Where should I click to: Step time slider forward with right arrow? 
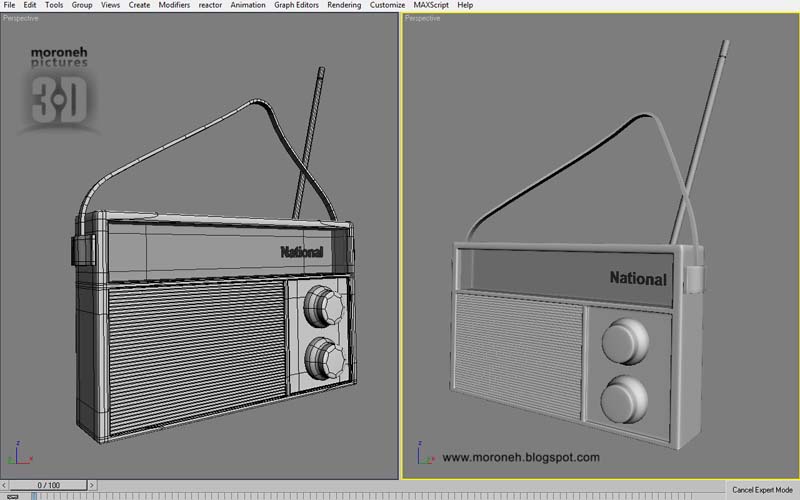coord(92,485)
